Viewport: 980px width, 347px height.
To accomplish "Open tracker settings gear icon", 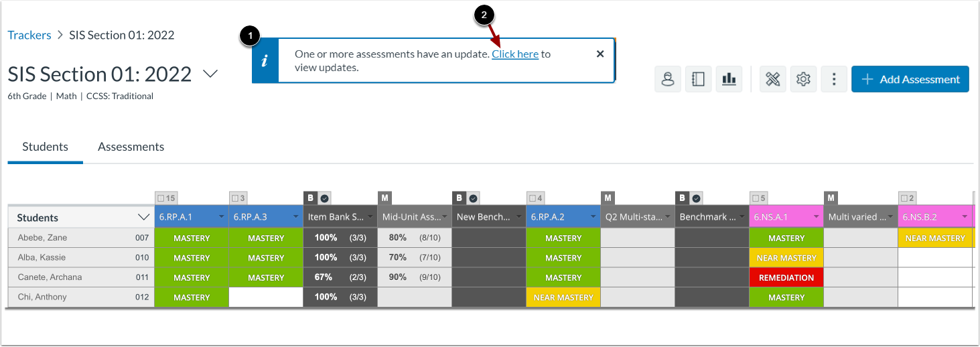I will 803,79.
